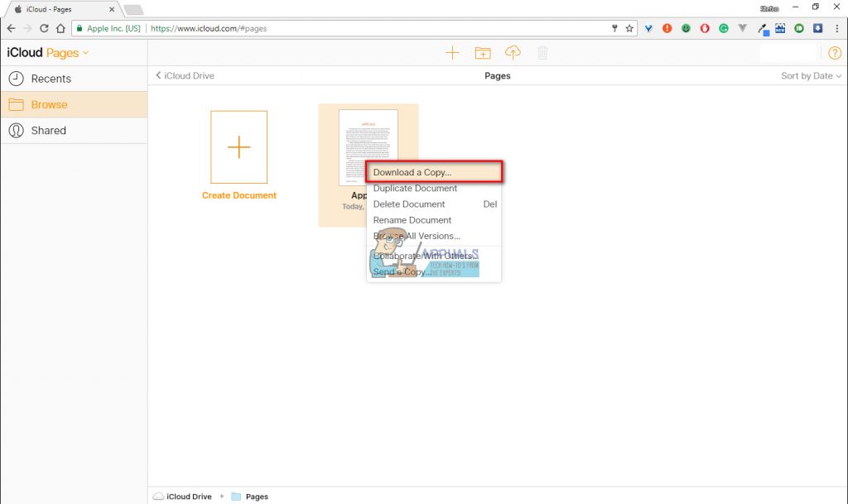Image resolution: width=848 pixels, height=504 pixels.
Task: Open Shared in the sidebar
Action: coord(74,130)
